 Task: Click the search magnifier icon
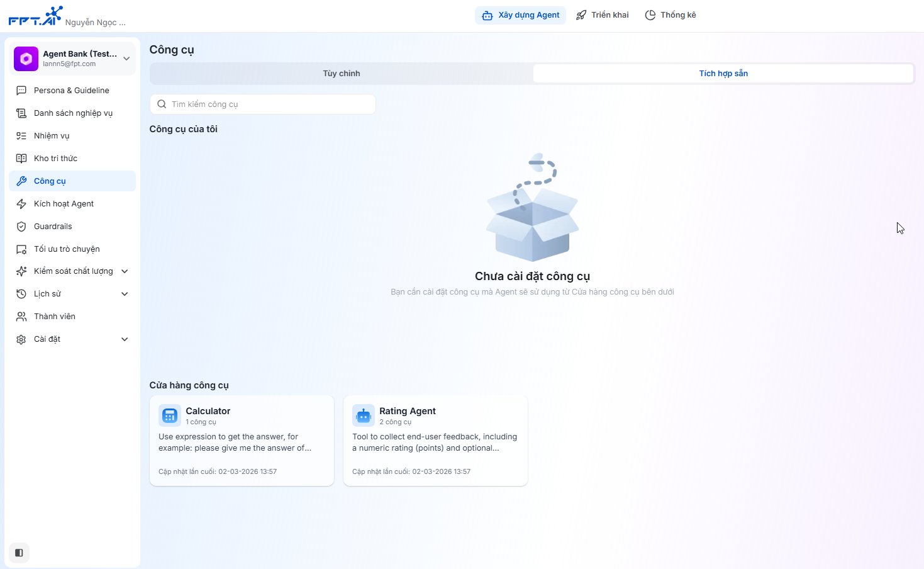[x=162, y=104]
